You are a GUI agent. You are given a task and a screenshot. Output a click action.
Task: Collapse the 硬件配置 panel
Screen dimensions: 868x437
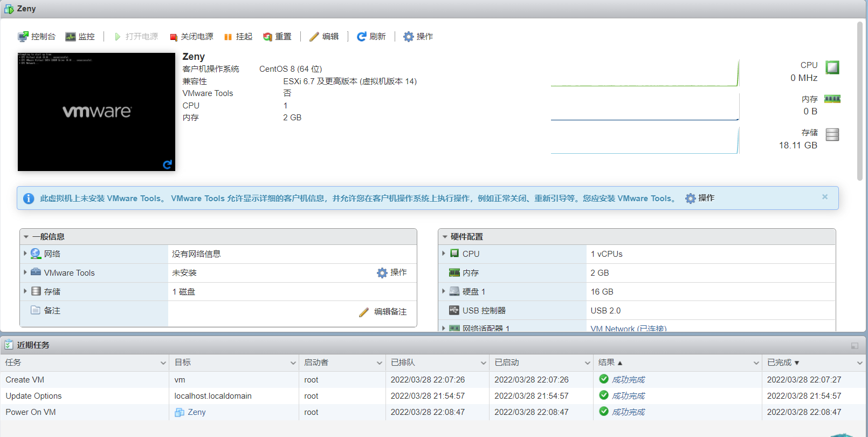(445, 237)
